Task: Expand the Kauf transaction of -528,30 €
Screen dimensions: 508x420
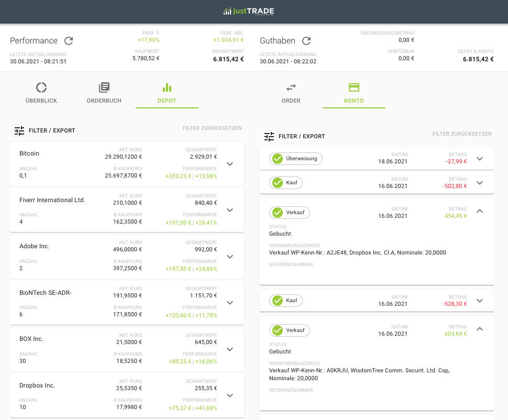Action: point(480,301)
